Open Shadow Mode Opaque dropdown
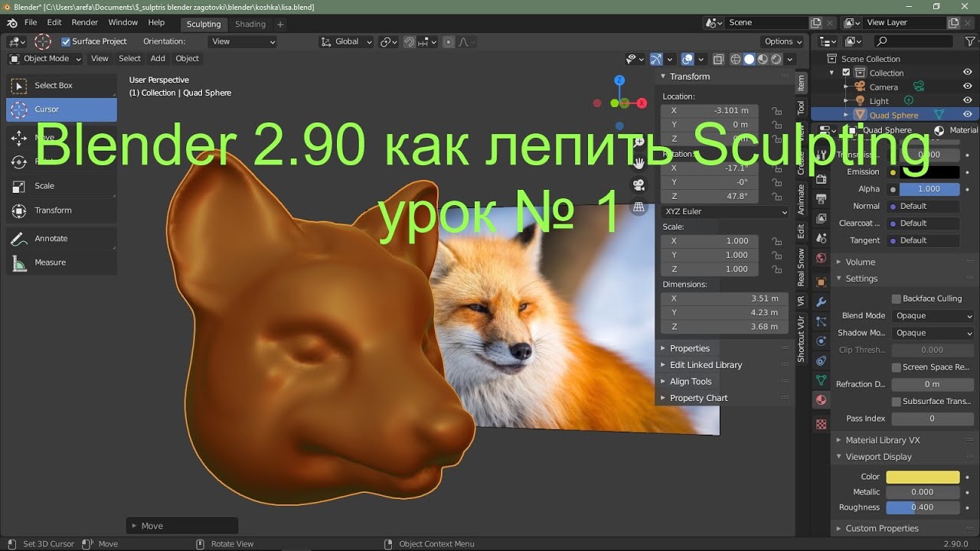The height and width of the screenshot is (551, 980). click(x=933, y=333)
